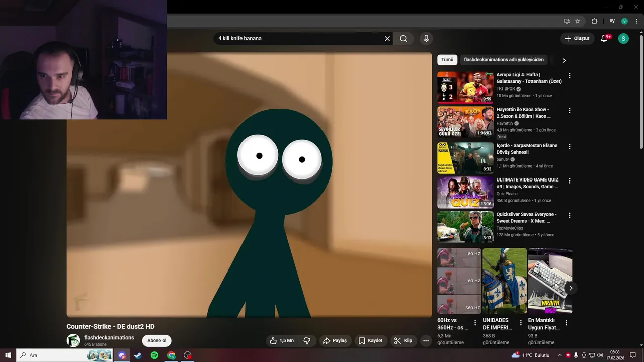Dislike the video
This screenshot has height=362, width=644.
pyautogui.click(x=307, y=341)
